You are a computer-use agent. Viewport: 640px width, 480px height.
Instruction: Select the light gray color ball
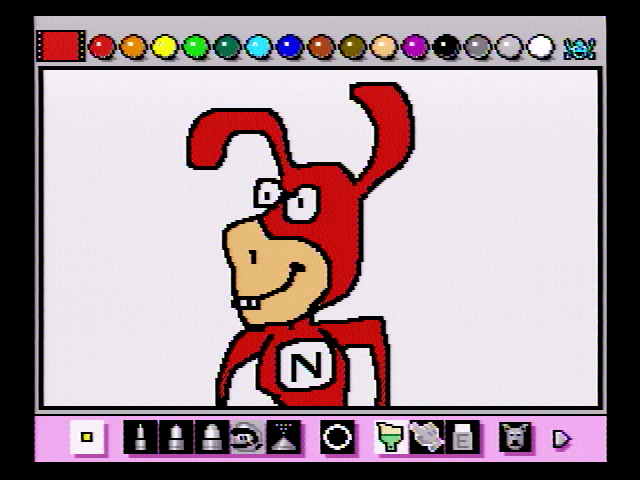[x=509, y=46]
